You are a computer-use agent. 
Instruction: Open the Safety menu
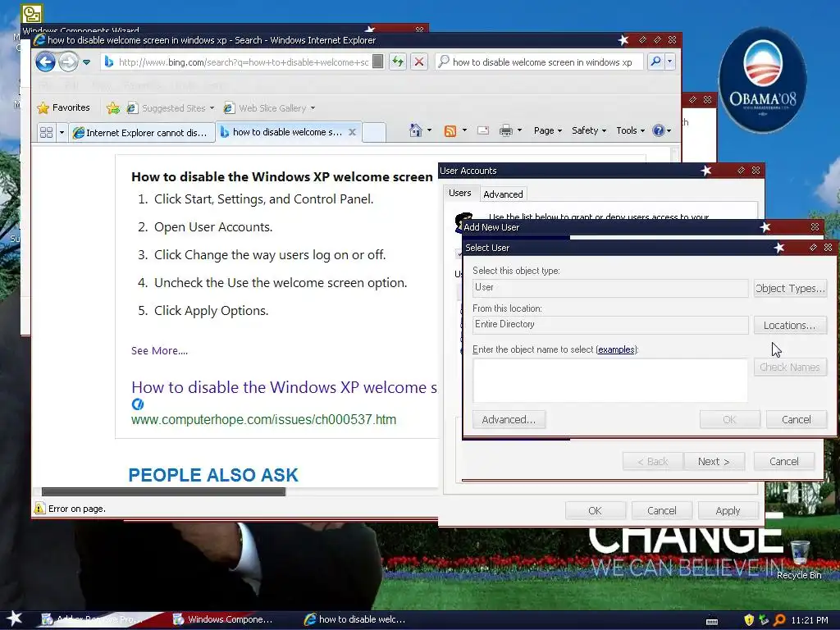(589, 130)
